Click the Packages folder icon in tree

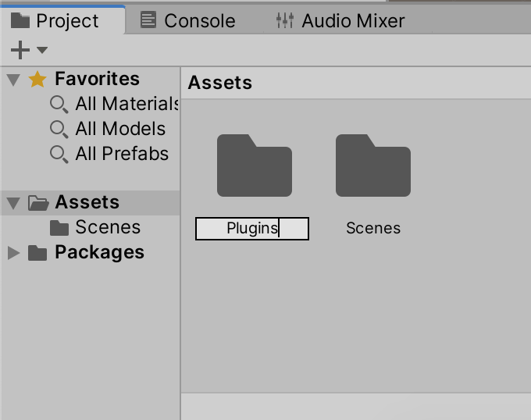(37, 253)
